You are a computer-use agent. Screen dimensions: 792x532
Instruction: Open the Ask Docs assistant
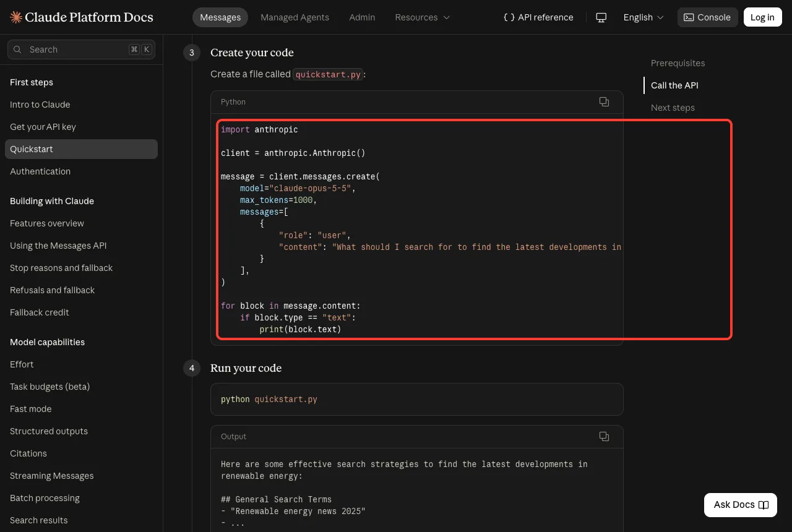point(741,505)
